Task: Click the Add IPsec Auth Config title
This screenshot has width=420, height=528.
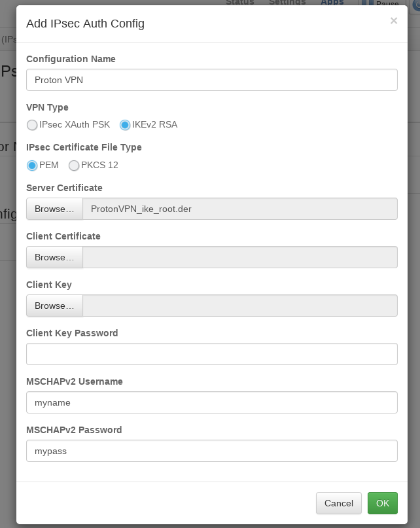Action: (85, 24)
